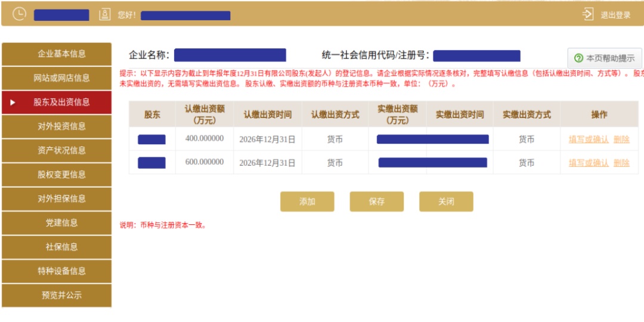Click 填写或确认 for the 400.000000 row
This screenshot has height=322, width=644.
tap(589, 140)
